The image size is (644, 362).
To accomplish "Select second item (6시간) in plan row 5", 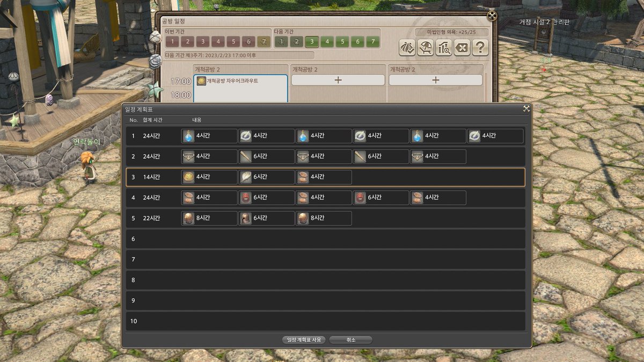I will click(x=267, y=218).
